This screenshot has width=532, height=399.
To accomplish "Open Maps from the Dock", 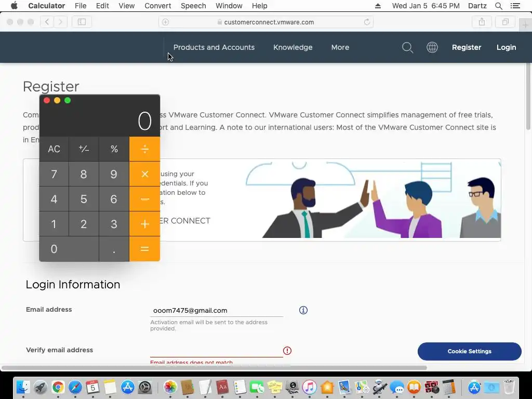I will coord(362,387).
